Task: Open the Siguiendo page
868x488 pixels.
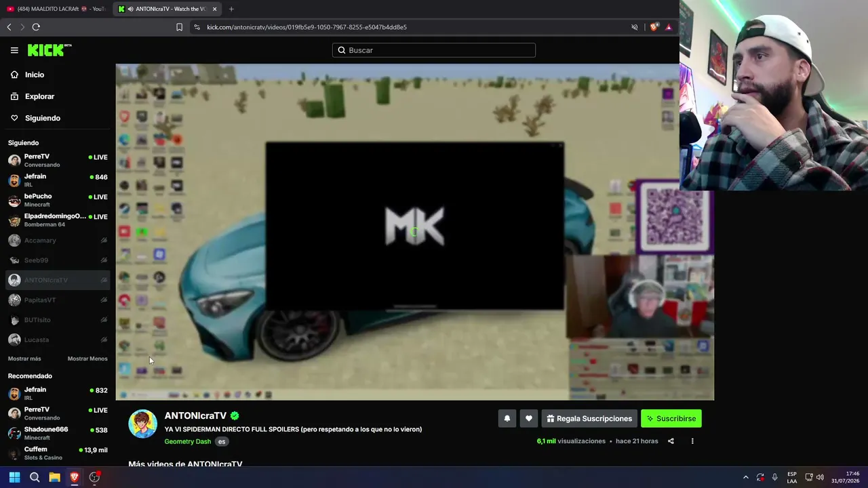Action: pyautogui.click(x=42, y=118)
